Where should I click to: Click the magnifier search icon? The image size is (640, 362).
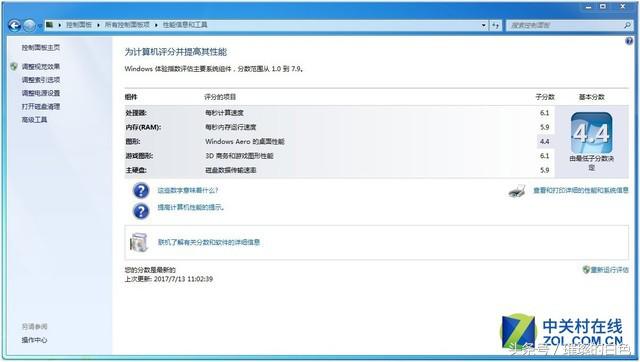628,25
